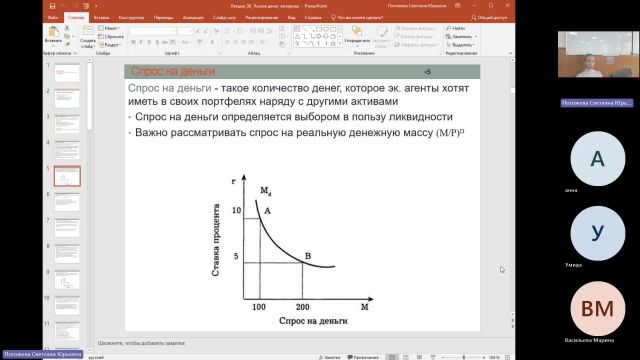Select slide 3 thumbnail
The width and height of the screenshot is (640, 360).
click(x=67, y=124)
